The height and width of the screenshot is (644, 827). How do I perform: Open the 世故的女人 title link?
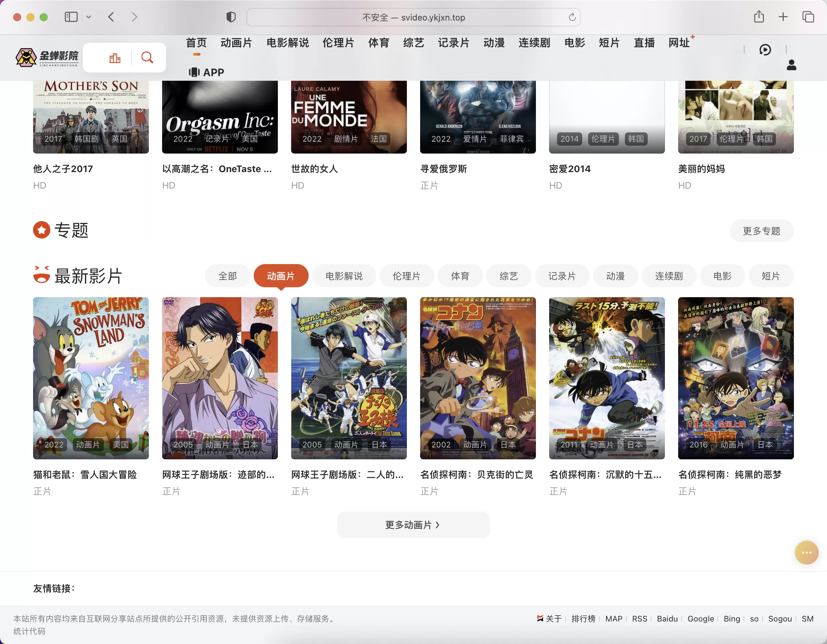[314, 169]
